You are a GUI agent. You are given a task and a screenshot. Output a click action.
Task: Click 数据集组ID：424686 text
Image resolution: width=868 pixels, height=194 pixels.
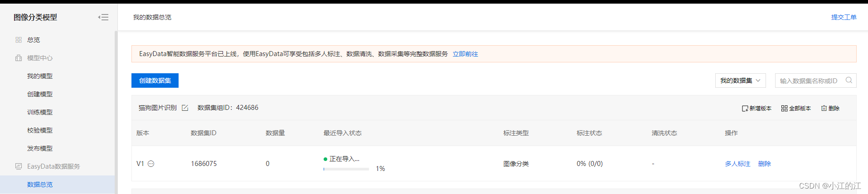pos(228,108)
